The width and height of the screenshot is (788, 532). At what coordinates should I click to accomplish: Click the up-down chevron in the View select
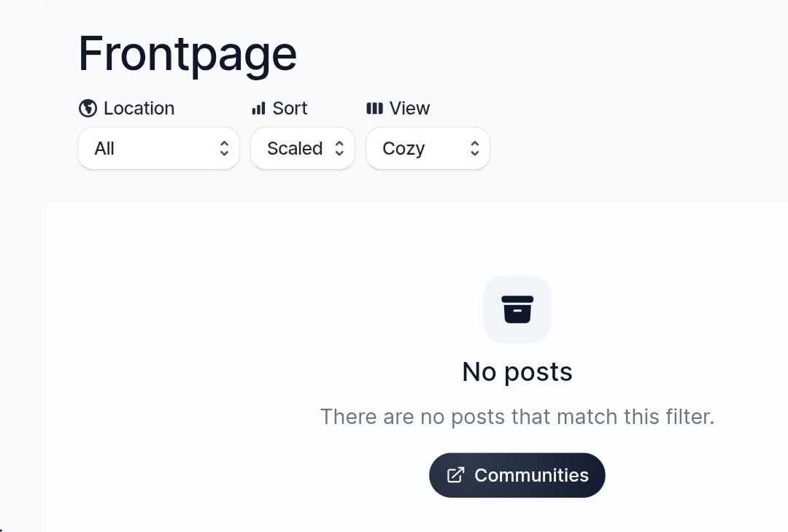coord(474,149)
